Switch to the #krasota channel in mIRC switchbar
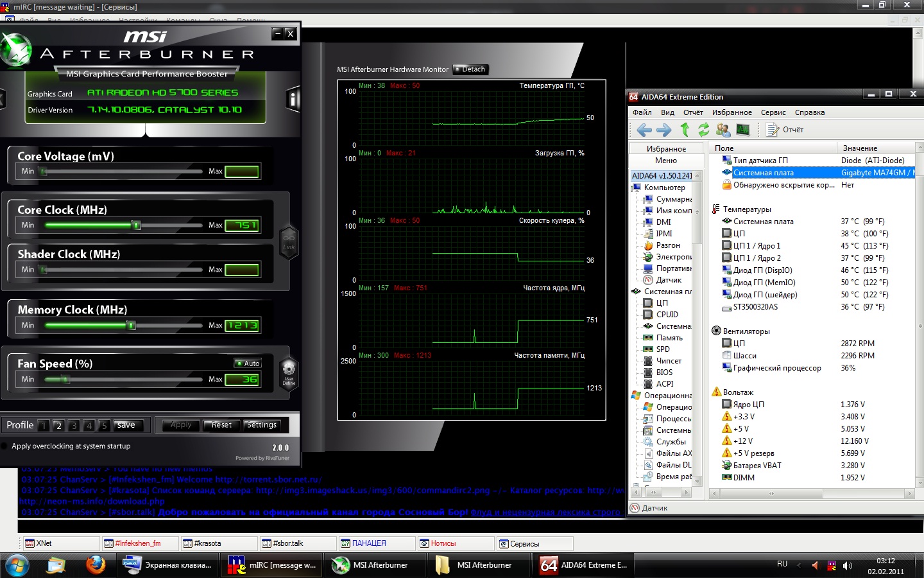This screenshot has height=578, width=924. click(x=218, y=543)
